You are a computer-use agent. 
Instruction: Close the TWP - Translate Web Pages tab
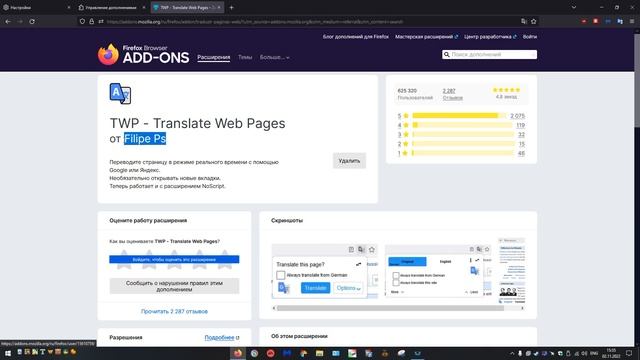(219, 7)
